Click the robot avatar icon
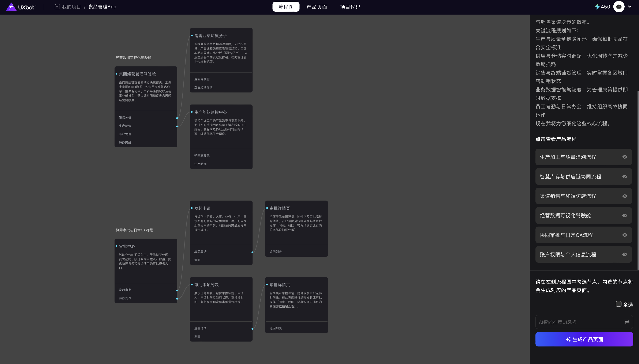The width and height of the screenshot is (639, 364). click(619, 7)
